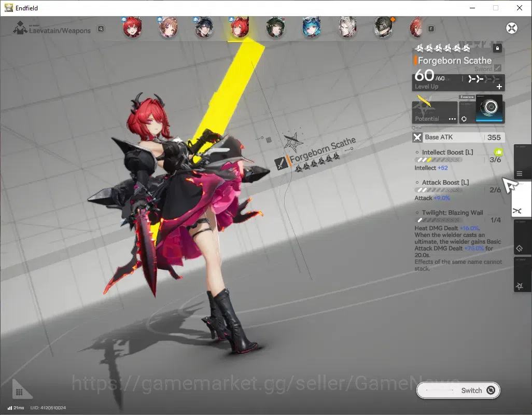The image size is (532, 415).
Task: Click the Attack +9.0% stat value
Action: [x=442, y=198]
